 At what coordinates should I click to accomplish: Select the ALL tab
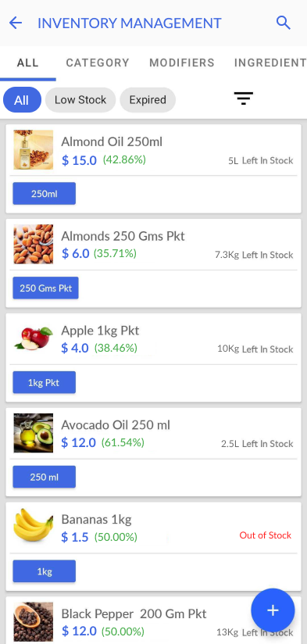(28, 63)
